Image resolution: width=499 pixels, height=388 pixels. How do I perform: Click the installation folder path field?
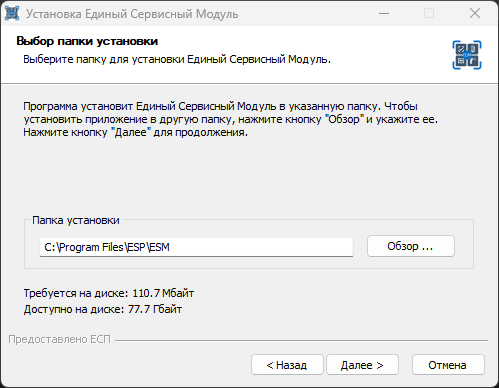coord(196,247)
